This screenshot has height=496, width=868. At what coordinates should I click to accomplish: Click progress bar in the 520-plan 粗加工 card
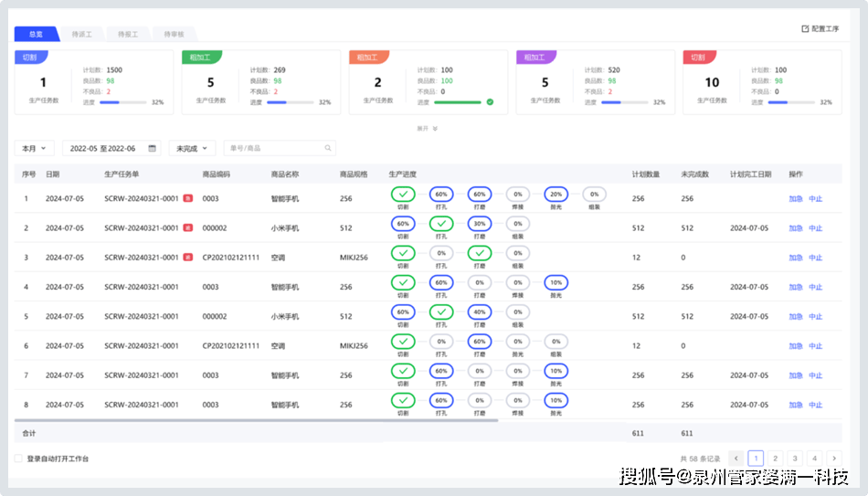[x=624, y=102]
